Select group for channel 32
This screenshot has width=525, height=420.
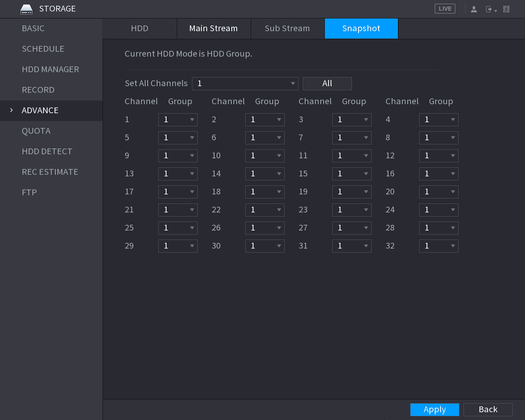click(x=439, y=246)
